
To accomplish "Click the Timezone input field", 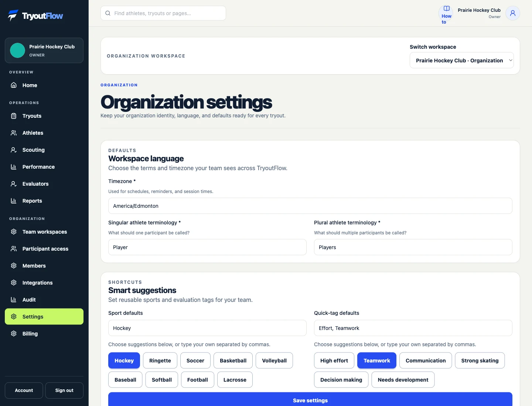I will 310,206.
